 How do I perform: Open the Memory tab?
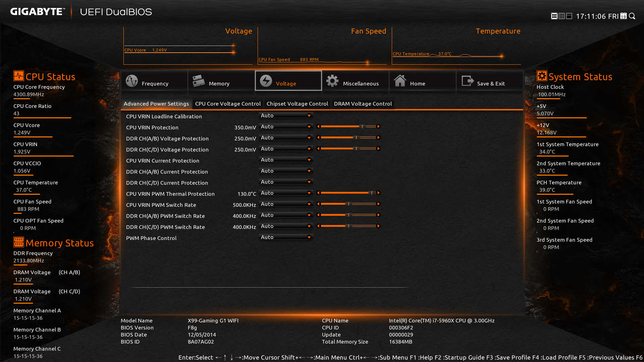tap(221, 81)
